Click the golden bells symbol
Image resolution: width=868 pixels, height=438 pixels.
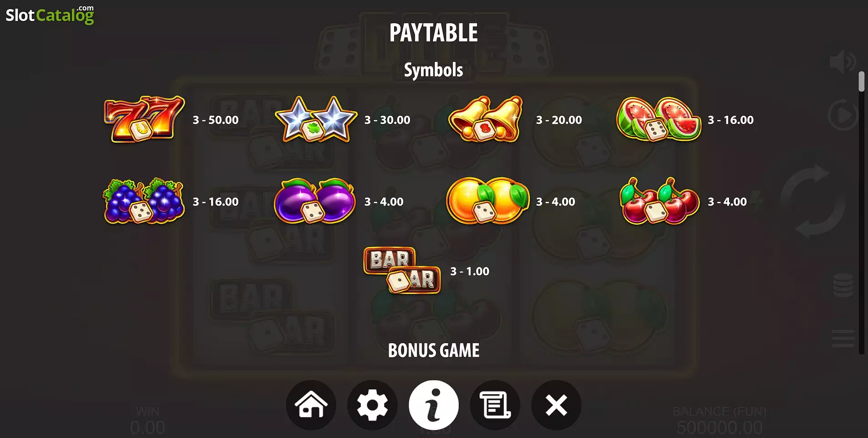click(486, 119)
